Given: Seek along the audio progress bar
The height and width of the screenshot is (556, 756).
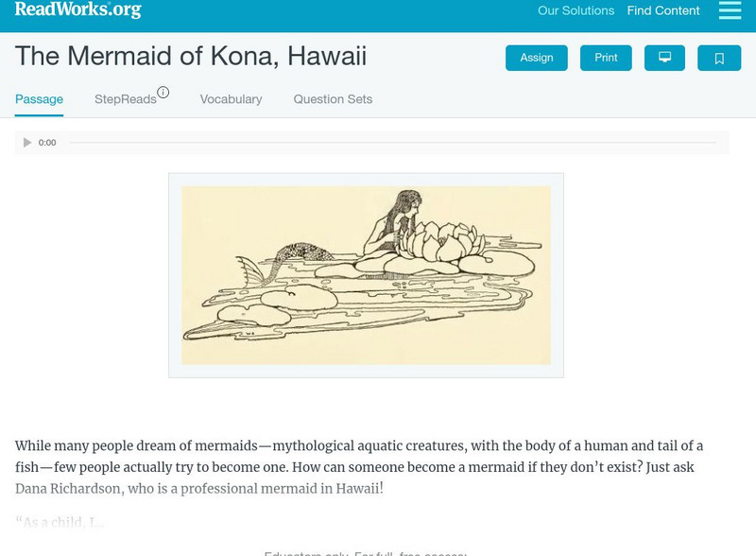Looking at the screenshot, I should point(392,143).
